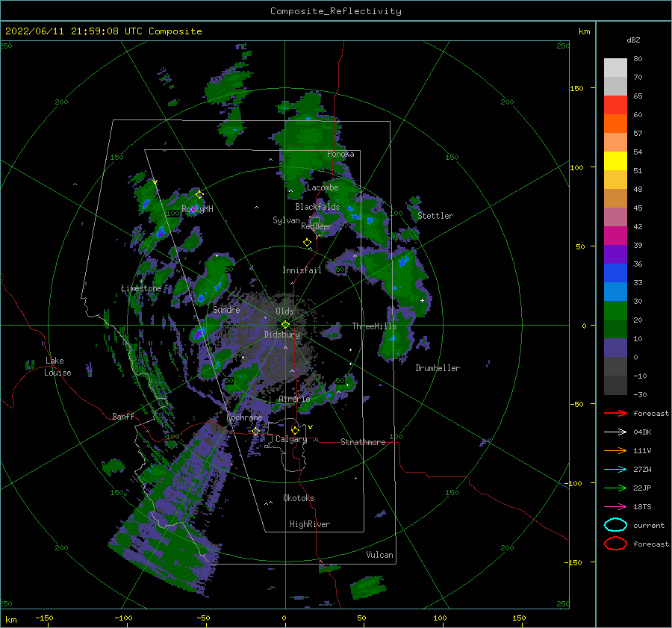Click the Drumheller label
672x628 pixels.
tap(438, 368)
